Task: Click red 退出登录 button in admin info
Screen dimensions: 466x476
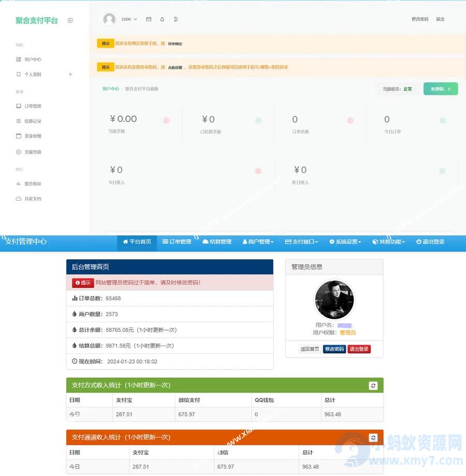Action: pyautogui.click(x=359, y=349)
